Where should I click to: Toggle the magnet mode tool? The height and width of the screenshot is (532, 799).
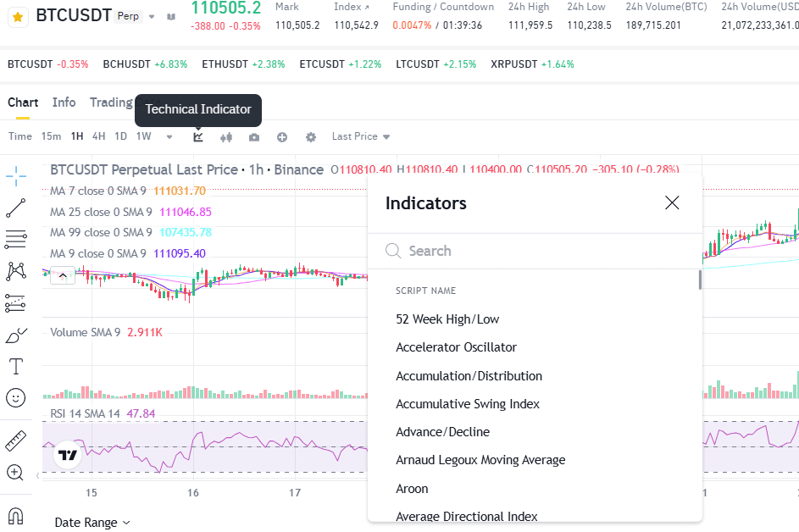coord(16,517)
